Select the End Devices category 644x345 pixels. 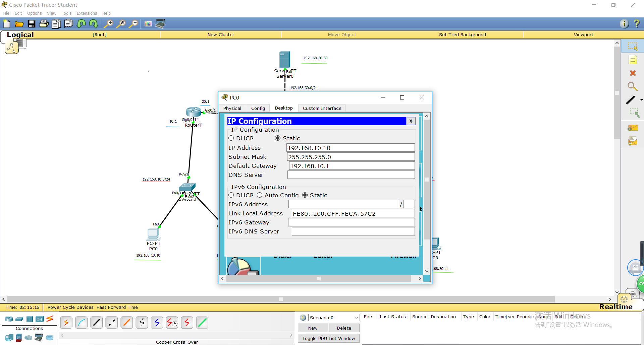[9, 338]
